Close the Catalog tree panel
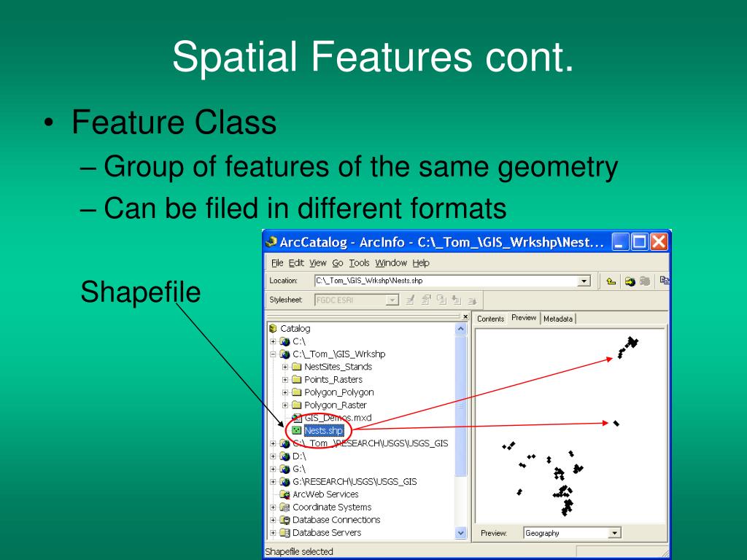The height and width of the screenshot is (560, 747). pos(465,316)
